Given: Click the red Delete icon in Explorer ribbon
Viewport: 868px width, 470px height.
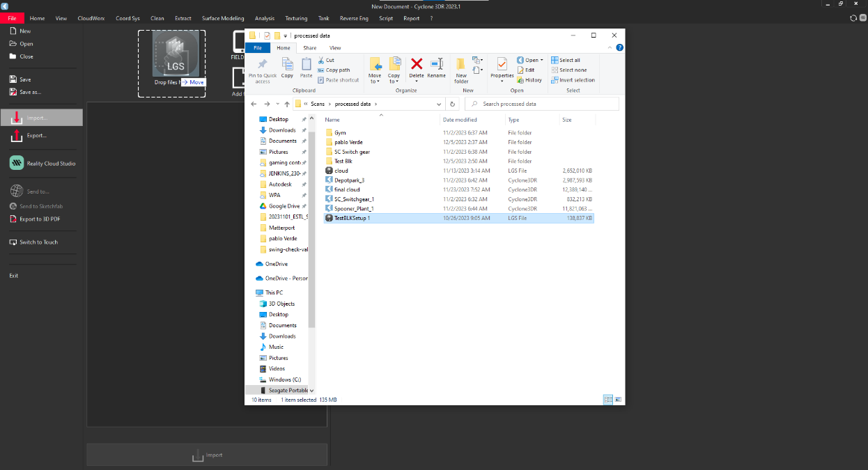Looking at the screenshot, I should (417, 64).
